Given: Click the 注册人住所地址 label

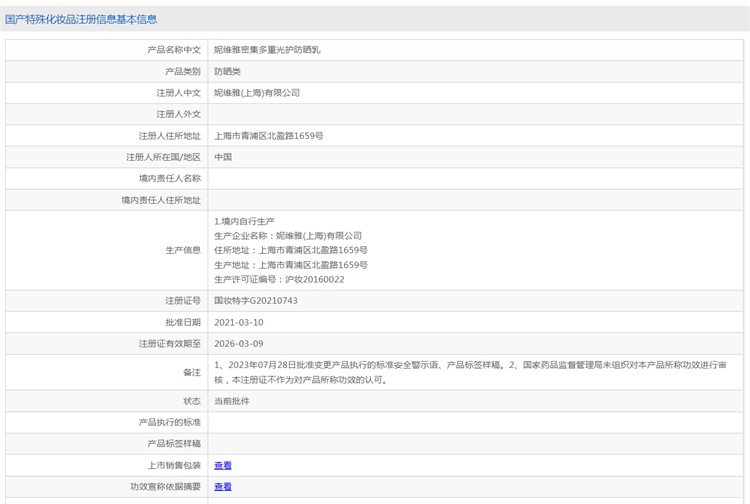Looking at the screenshot, I should (x=170, y=136).
